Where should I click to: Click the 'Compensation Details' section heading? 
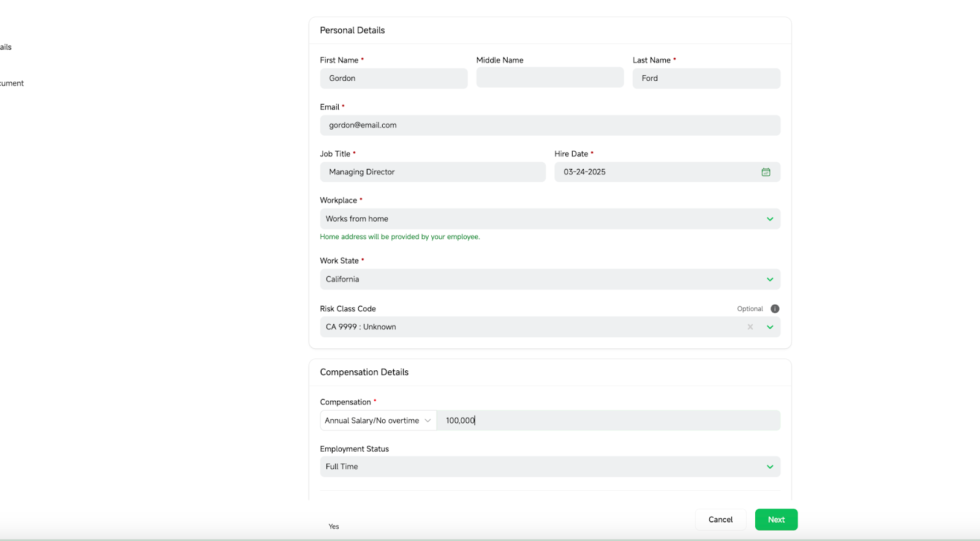[364, 372]
